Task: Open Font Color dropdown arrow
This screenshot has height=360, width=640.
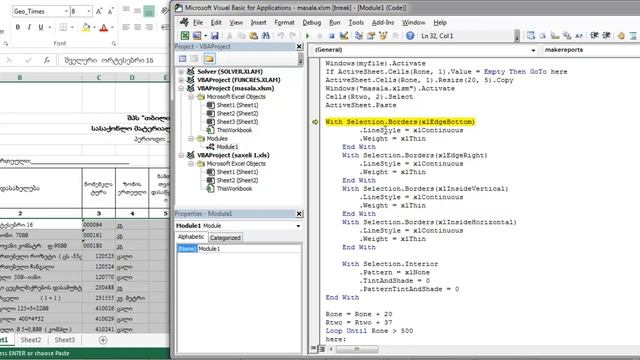Action: tap(111, 27)
